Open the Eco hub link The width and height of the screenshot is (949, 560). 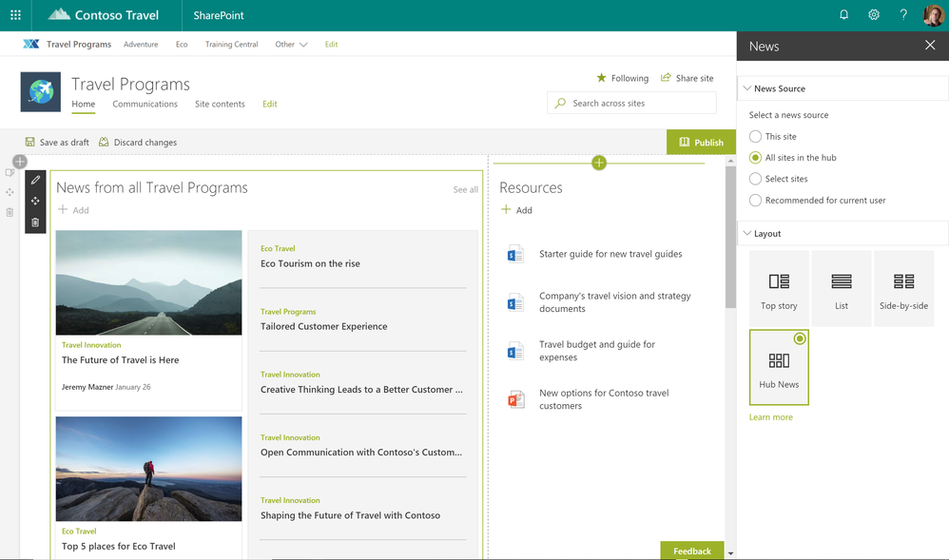[182, 44]
